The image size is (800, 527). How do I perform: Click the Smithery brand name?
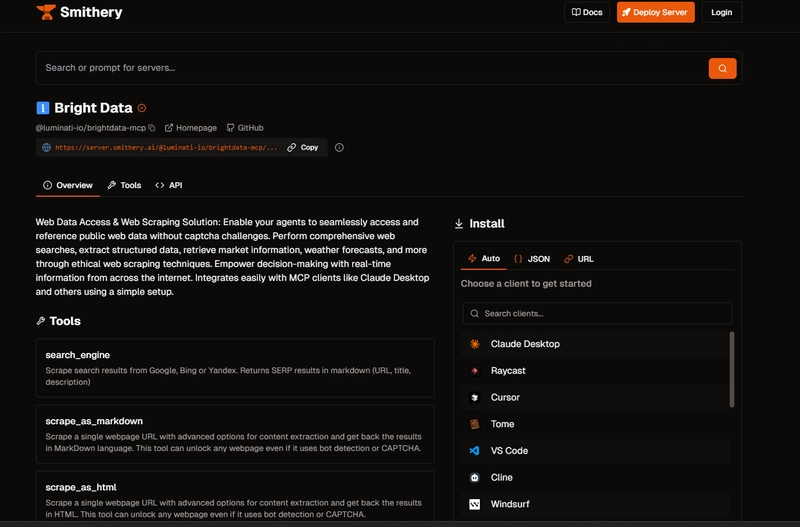point(91,12)
